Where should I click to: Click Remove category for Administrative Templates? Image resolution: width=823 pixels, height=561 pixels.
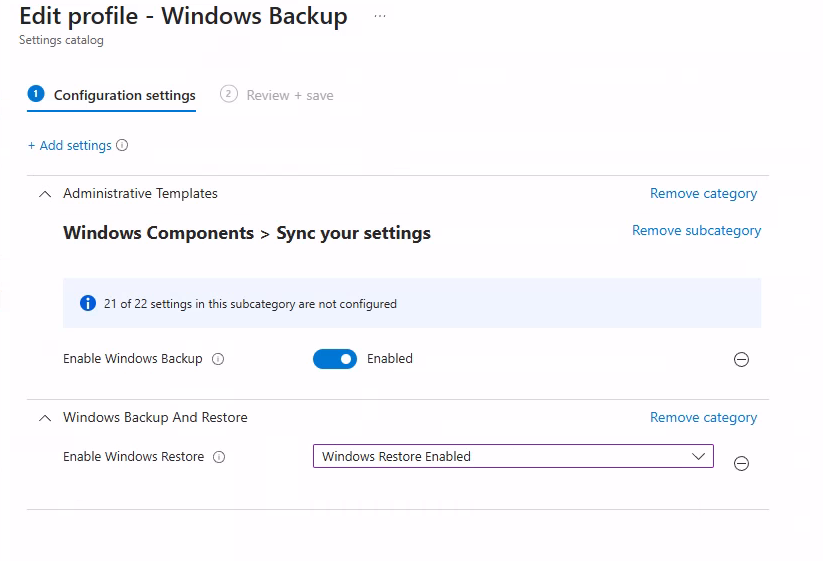(703, 193)
